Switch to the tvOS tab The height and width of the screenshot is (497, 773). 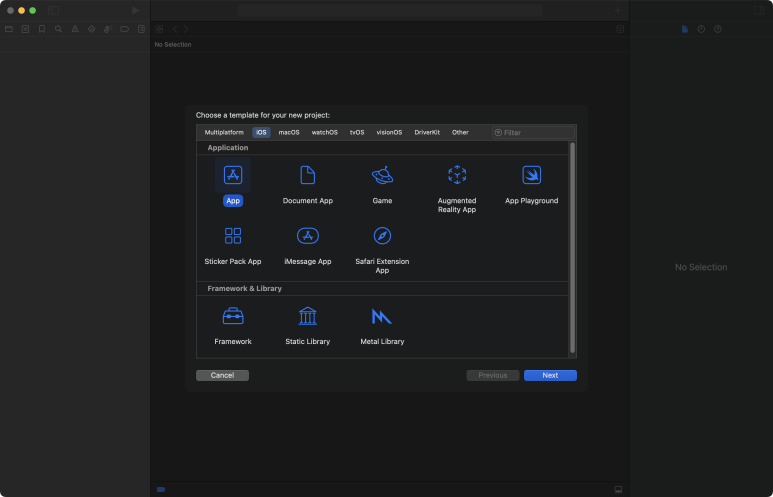(357, 133)
